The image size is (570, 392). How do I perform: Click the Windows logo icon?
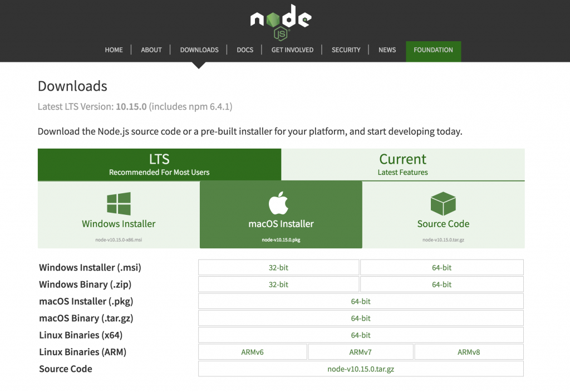click(x=119, y=204)
